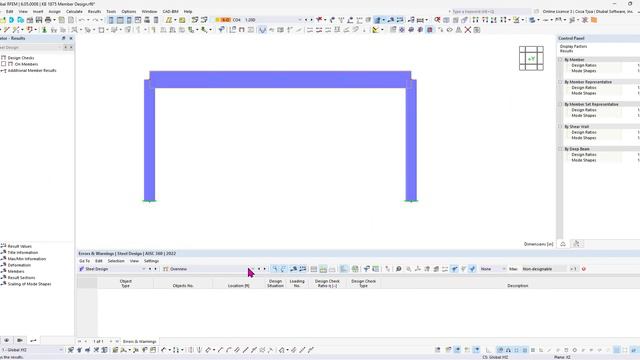The width and height of the screenshot is (640, 360).
Task: Click the home icon below Control Panel
Action: [563, 244]
